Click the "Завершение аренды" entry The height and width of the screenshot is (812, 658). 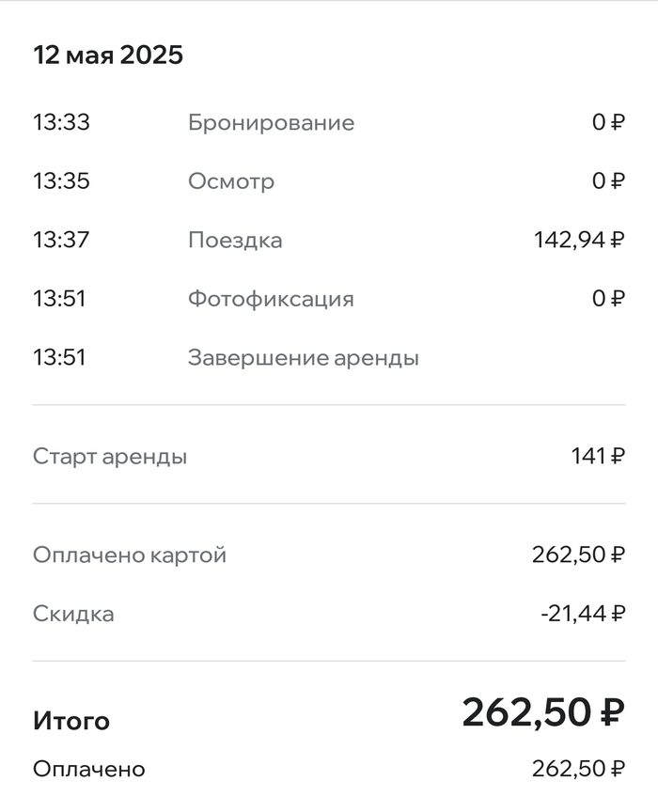303,358
